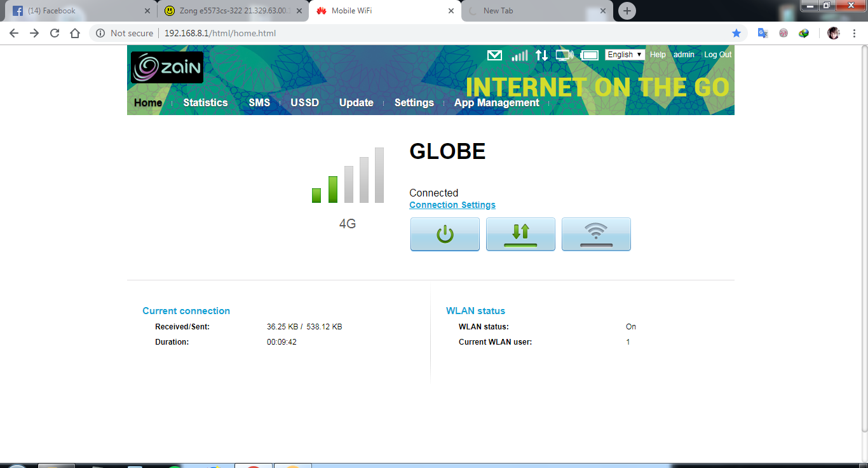Viewport: 868px width, 468px height.
Task: Click the Zain logo
Action: point(167,67)
